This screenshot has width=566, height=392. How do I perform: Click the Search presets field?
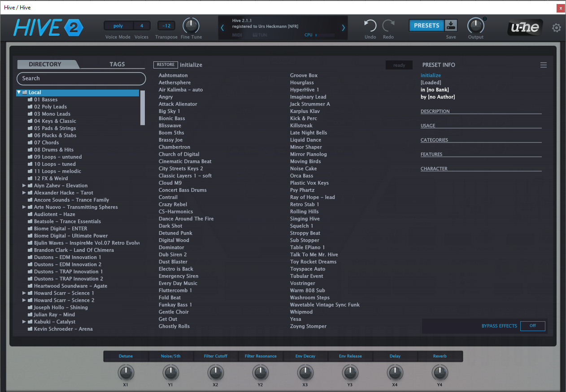tap(81, 78)
